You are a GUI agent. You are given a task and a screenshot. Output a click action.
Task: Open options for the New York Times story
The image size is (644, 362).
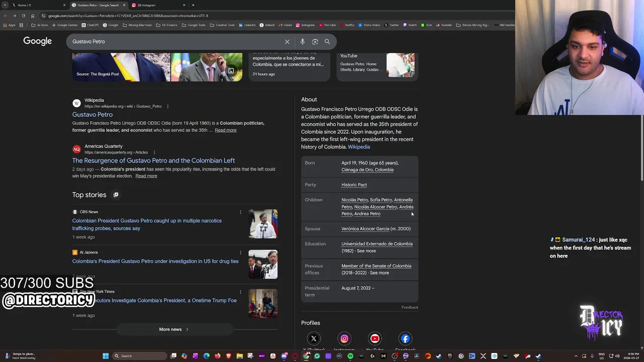pos(240,292)
